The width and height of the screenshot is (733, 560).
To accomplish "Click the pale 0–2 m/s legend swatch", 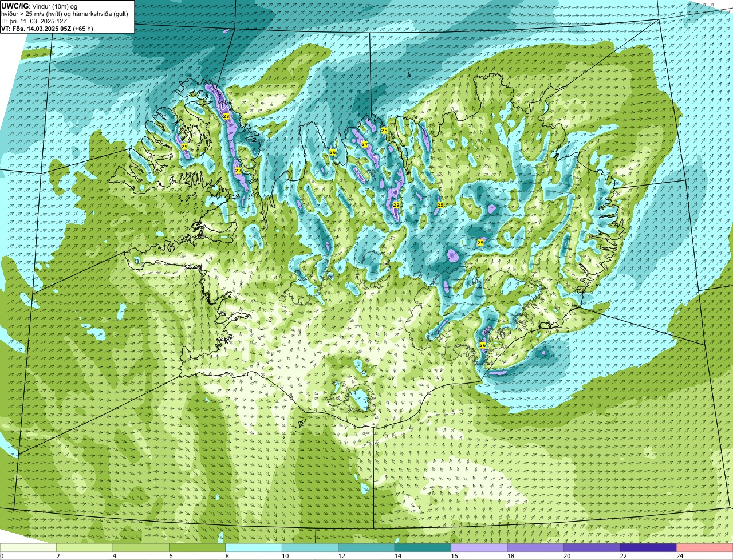I will (x=29, y=548).
